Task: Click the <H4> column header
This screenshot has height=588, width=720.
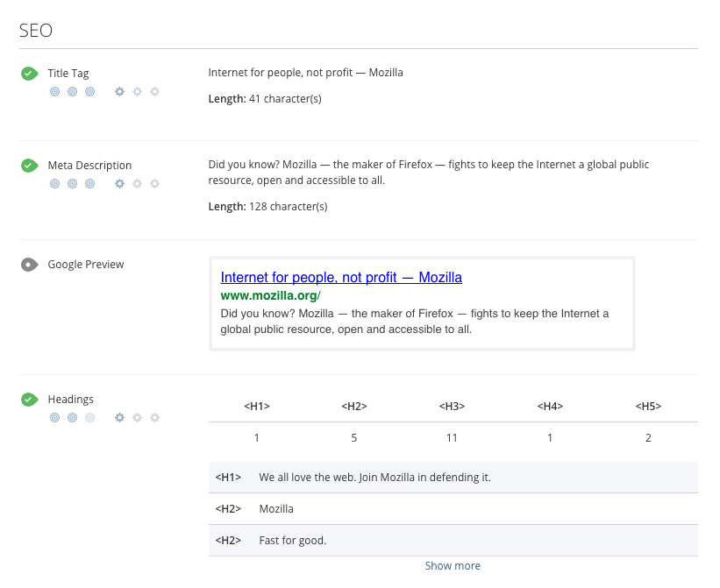Action: point(550,407)
